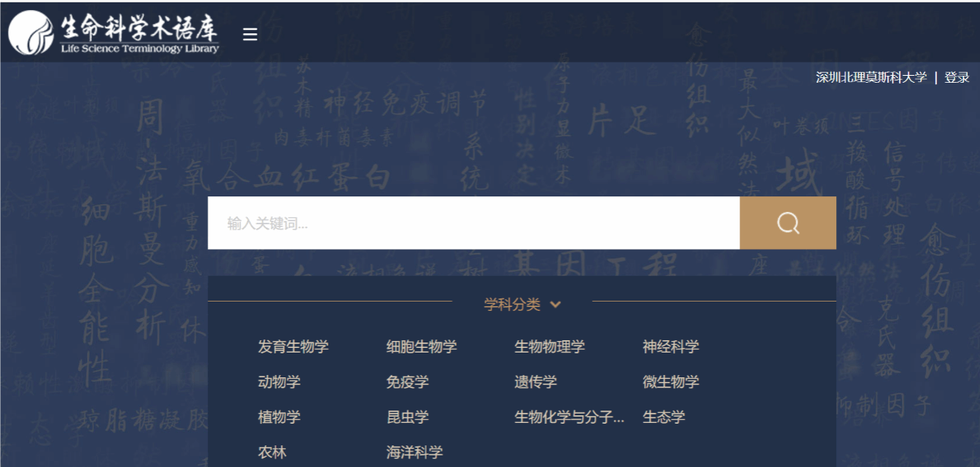
Task: Choose the 动物学 category
Action: click(279, 382)
